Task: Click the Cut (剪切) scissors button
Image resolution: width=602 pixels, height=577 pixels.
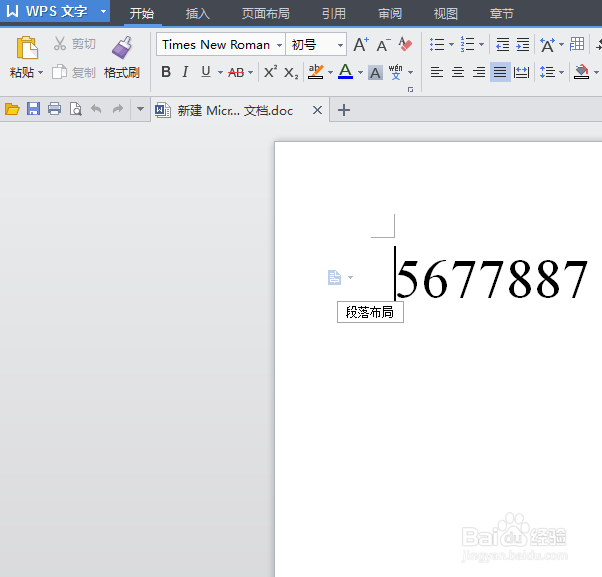Action: click(x=74, y=44)
